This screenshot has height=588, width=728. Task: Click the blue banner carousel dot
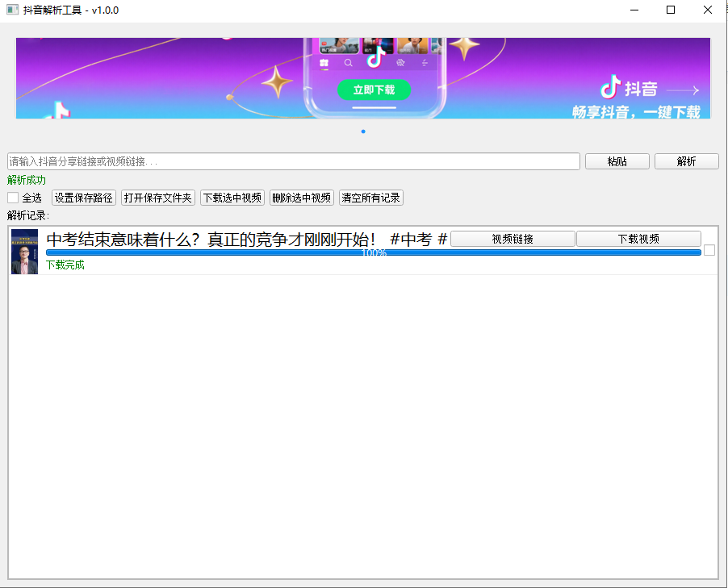point(363,131)
